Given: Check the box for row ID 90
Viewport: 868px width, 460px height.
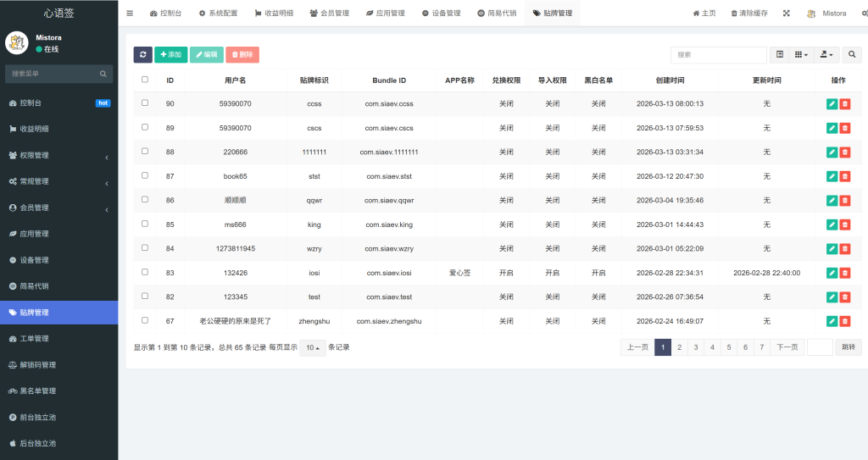Looking at the screenshot, I should click(145, 103).
